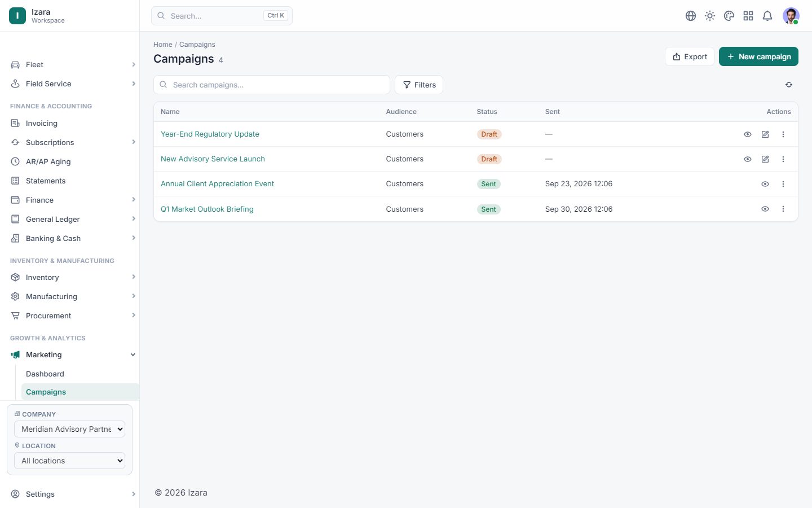Open the Location dropdown
The image size is (812, 508).
click(69, 461)
